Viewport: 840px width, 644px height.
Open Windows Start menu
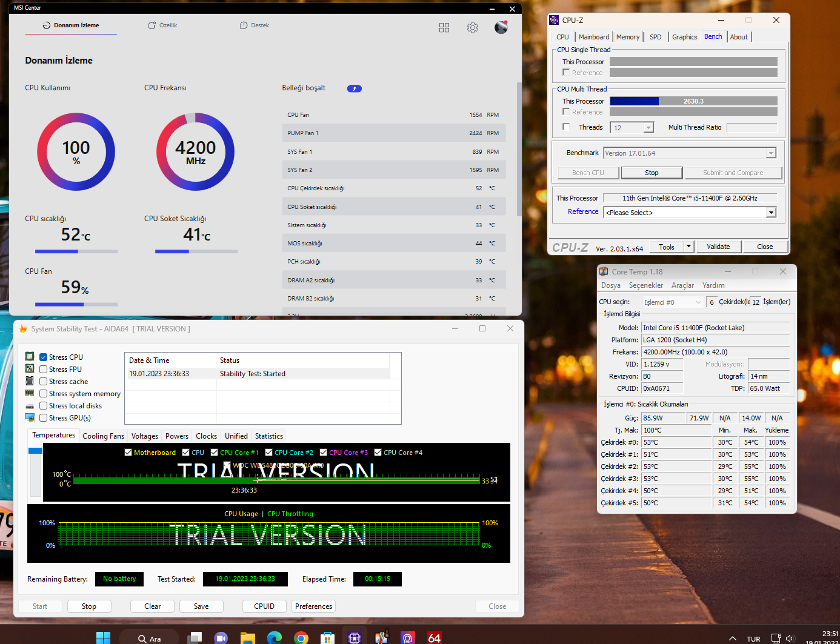104,638
